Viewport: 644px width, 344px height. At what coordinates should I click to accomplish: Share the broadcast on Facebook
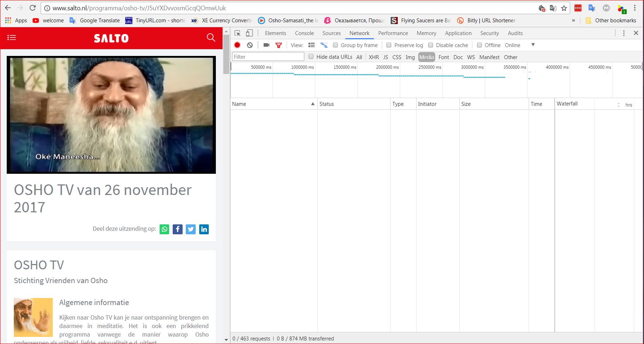point(178,229)
